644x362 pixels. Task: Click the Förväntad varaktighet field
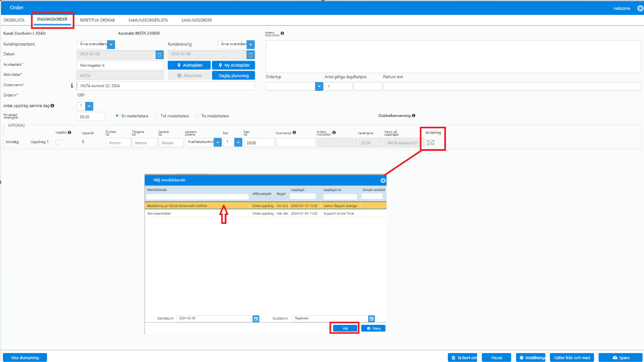tap(91, 116)
